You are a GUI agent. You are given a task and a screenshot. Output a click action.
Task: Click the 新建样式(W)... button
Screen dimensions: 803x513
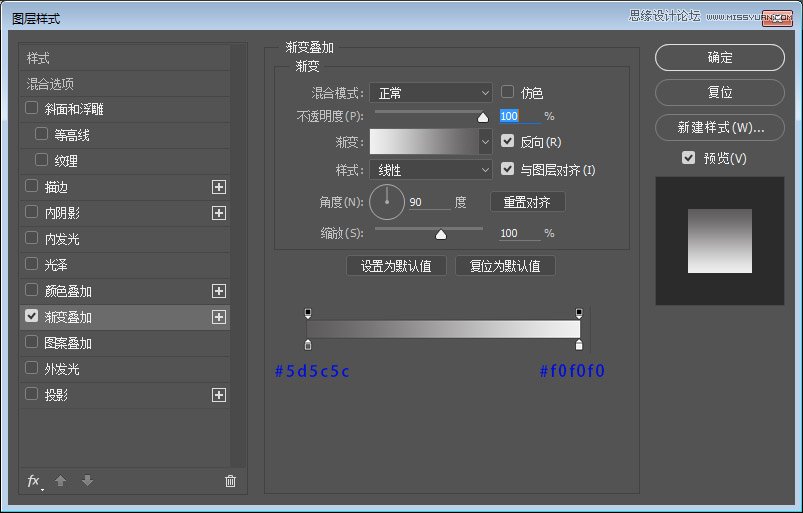[x=720, y=127]
